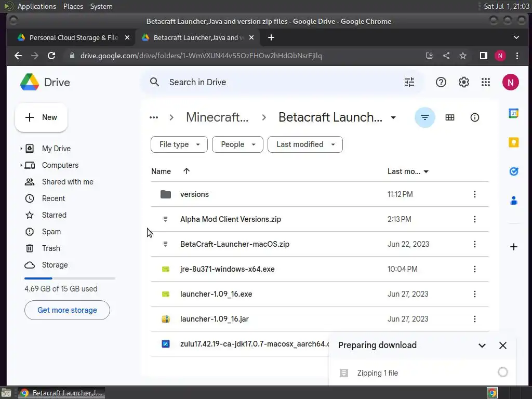Click install app icon in address bar

(x=430, y=56)
